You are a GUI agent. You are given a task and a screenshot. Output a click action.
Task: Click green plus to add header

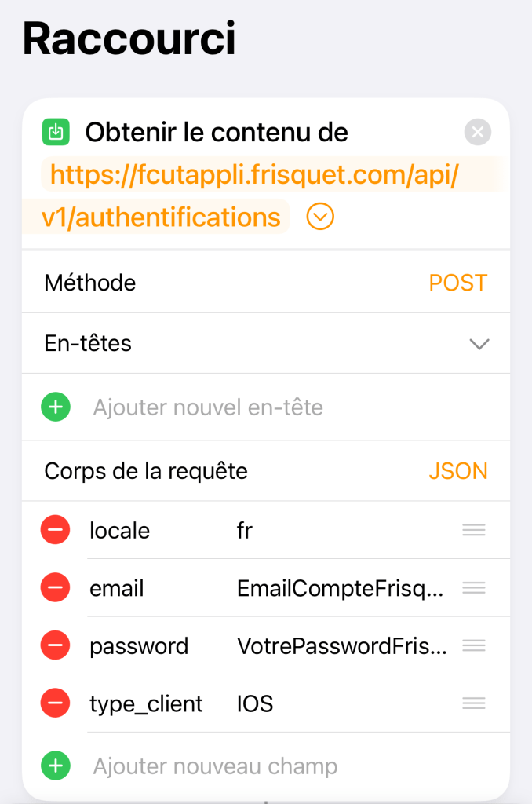point(56,407)
